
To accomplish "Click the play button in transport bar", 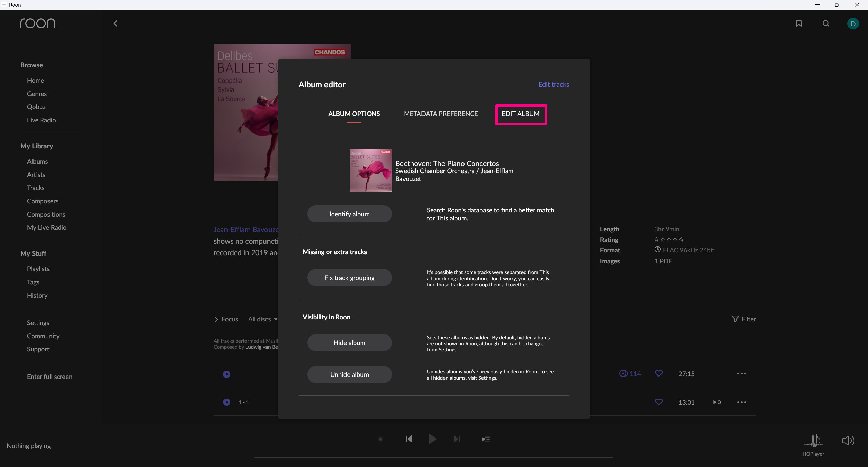I will (432, 439).
